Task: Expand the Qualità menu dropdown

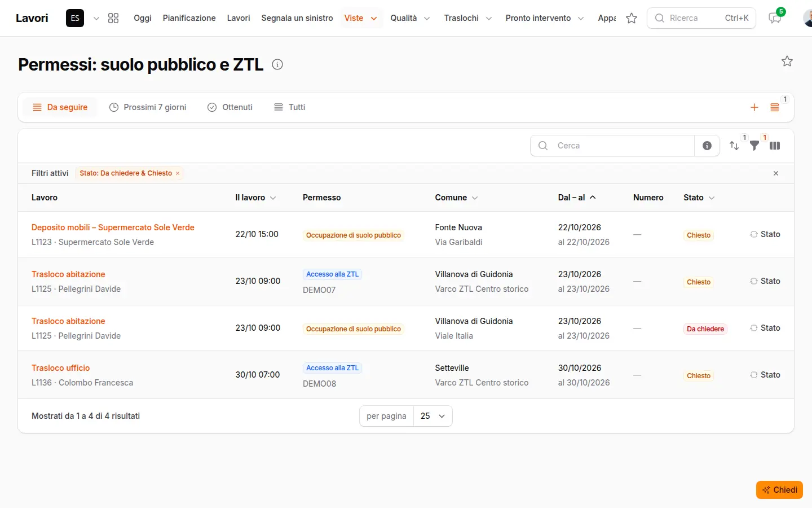Action: [x=410, y=18]
